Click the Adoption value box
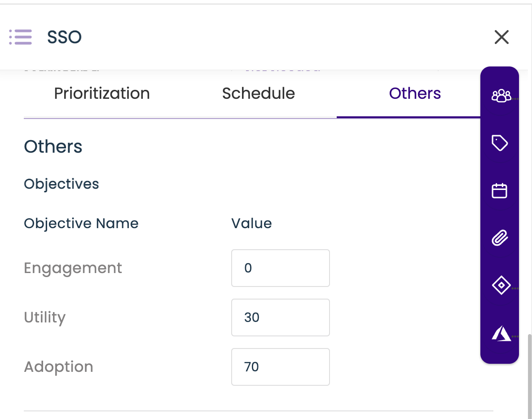Viewport: 532px width, 419px height. point(280,367)
